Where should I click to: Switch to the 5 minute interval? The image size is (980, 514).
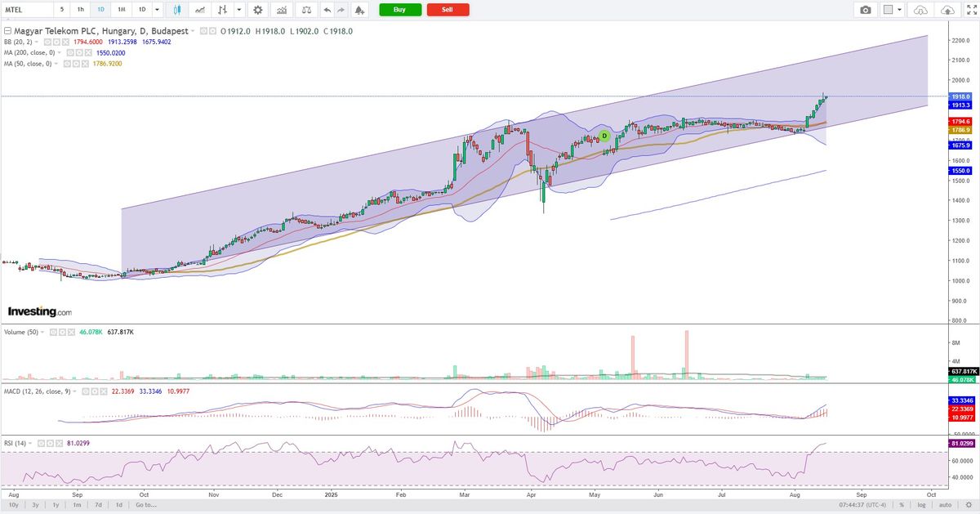pos(61,10)
